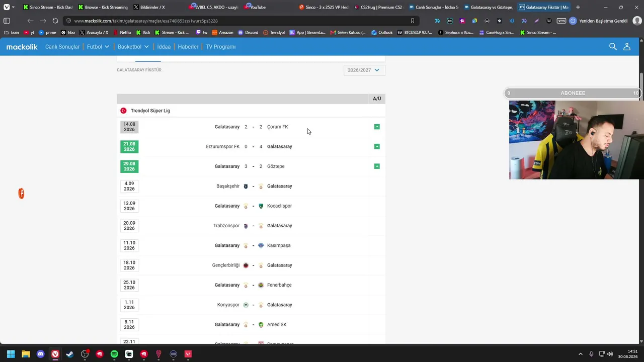The width and height of the screenshot is (644, 362).
Task: Switch to the CS2Hug Premium CS2 tab
Action: [x=378, y=7]
